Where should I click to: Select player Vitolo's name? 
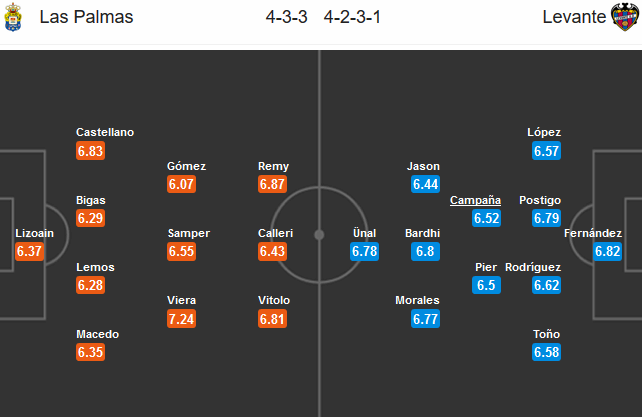274,300
